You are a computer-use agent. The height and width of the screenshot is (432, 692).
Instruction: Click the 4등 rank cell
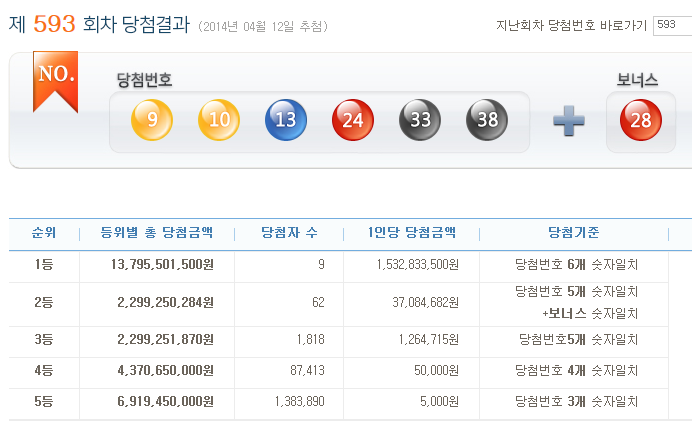tap(44, 370)
